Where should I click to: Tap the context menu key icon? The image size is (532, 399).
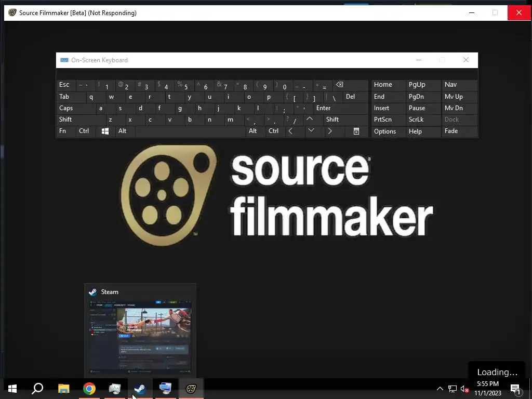(356, 131)
